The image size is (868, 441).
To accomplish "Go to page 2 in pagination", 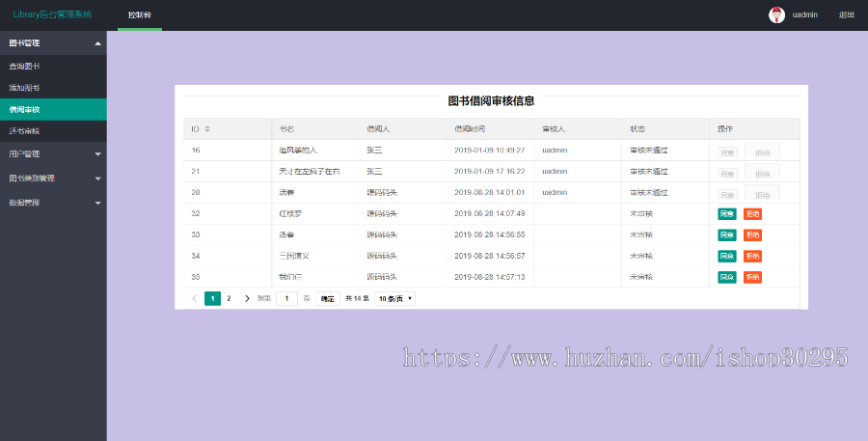I will [x=229, y=298].
